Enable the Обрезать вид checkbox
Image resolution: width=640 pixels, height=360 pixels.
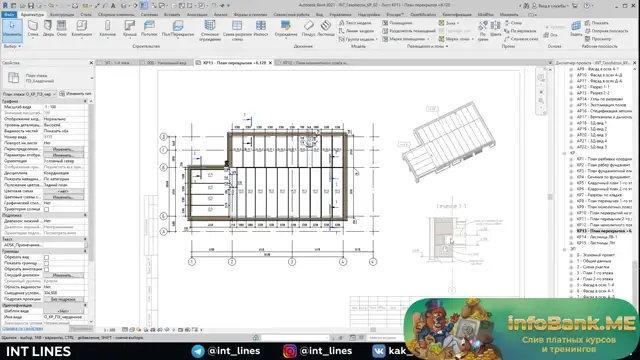(x=47, y=258)
